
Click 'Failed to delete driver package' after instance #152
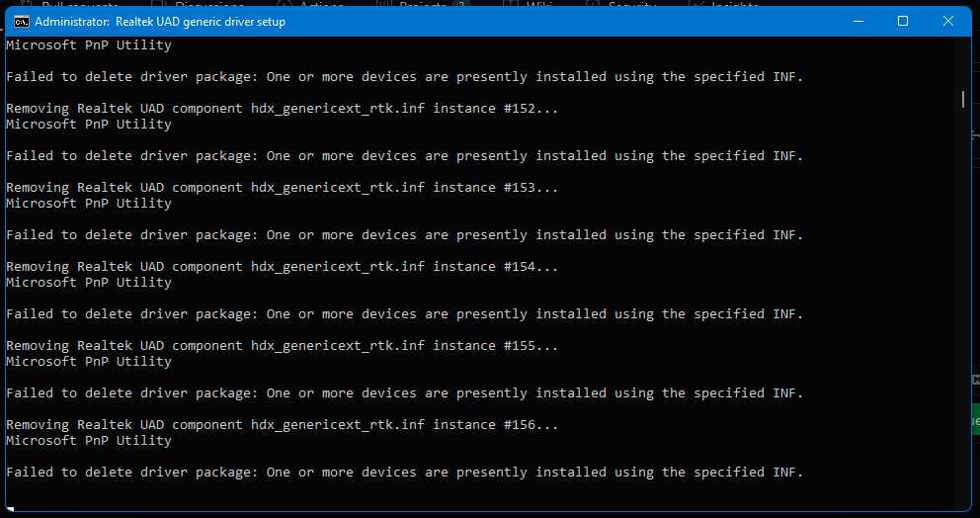coord(404,156)
